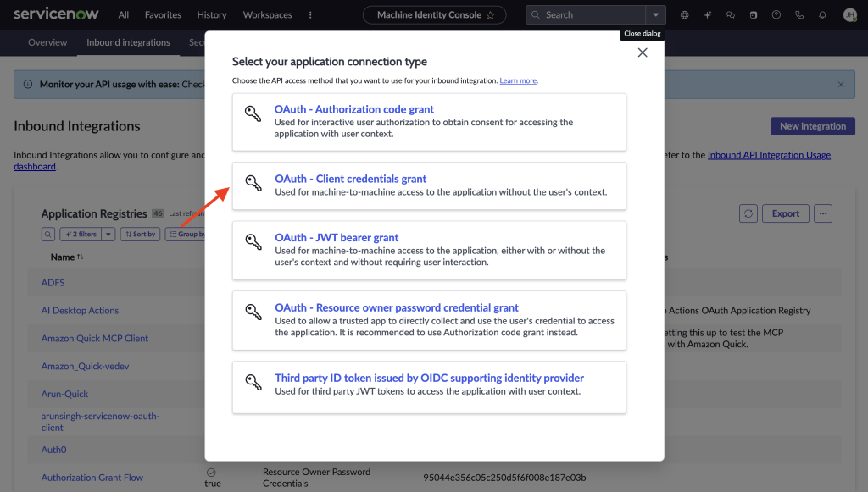Close the connection type dialog

pos(643,53)
